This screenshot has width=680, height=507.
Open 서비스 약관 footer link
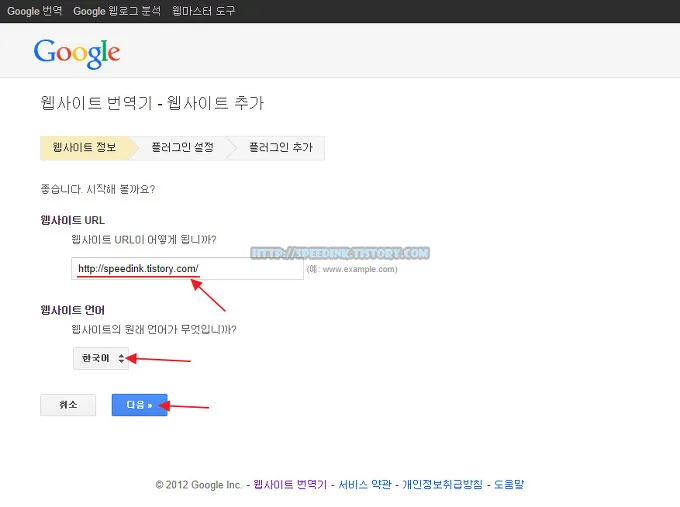coord(365,484)
